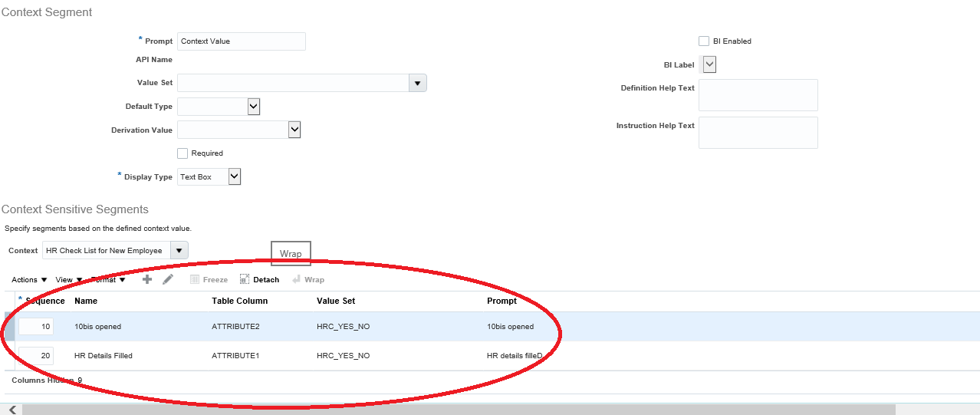Viewport: 980px width, 415px height.
Task: Click sequence field with value 20
Action: click(36, 356)
